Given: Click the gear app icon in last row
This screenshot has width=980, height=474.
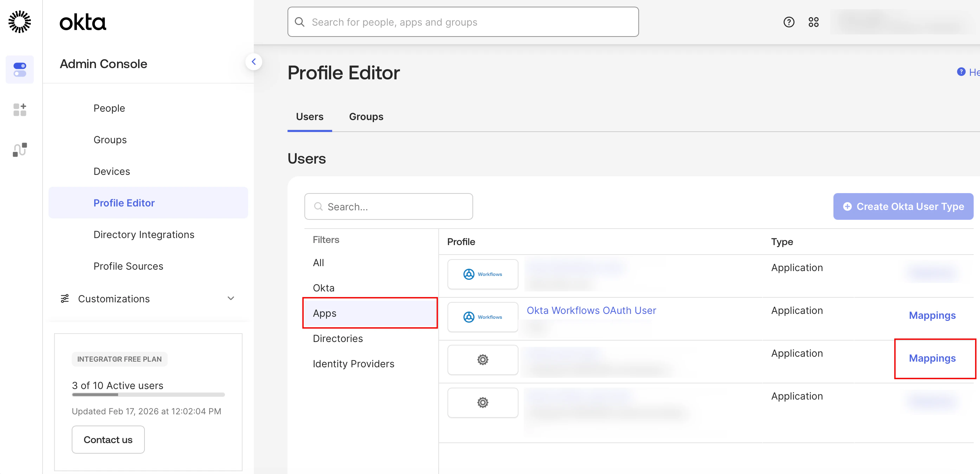Looking at the screenshot, I should click(x=482, y=402).
